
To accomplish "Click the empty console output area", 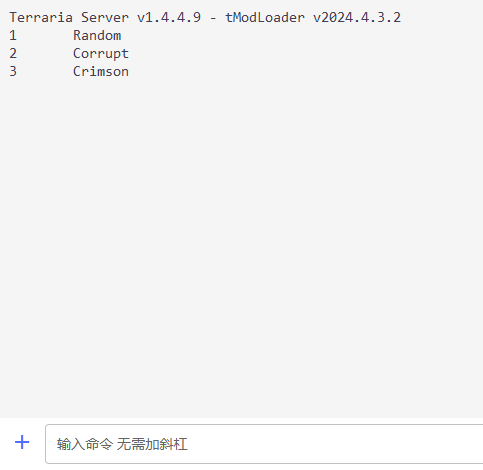I will 241,247.
